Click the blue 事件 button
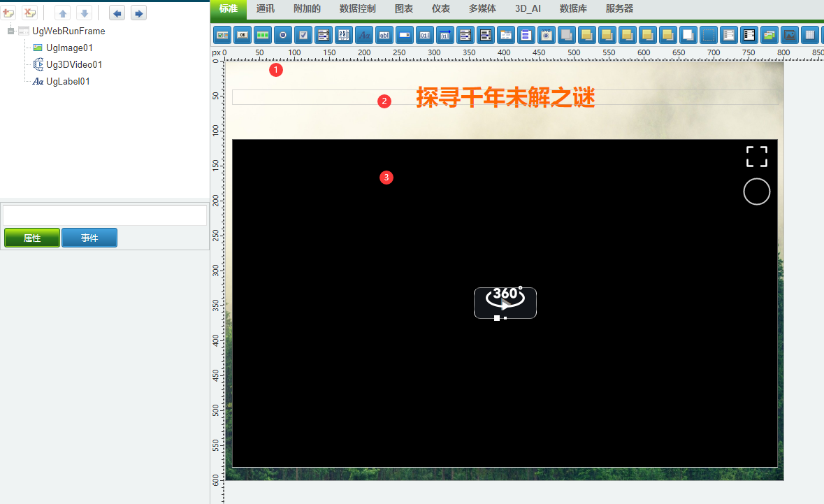824x504 pixels. 89,238
